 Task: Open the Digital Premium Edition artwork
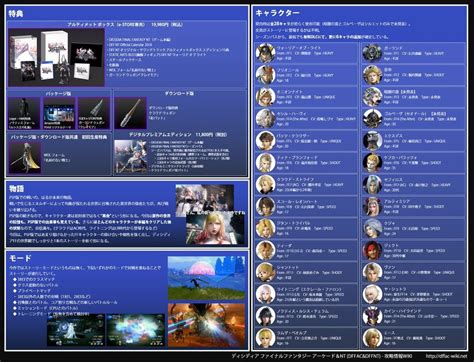pyautogui.click(x=131, y=156)
